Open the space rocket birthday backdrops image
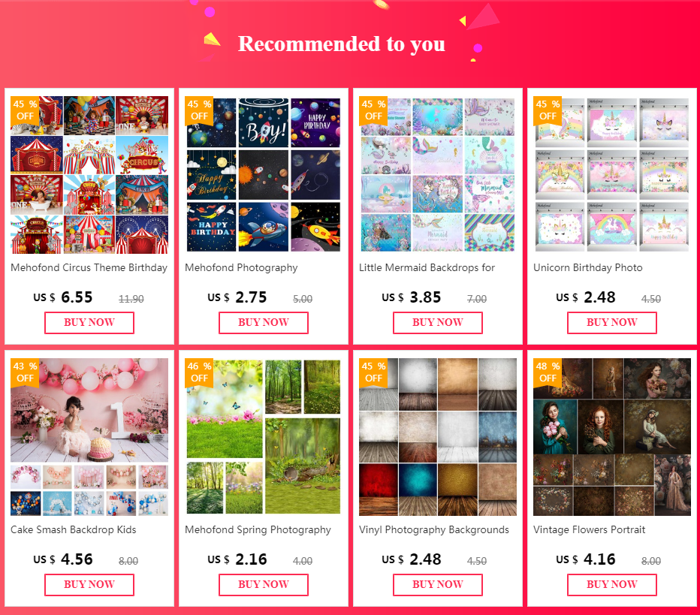Viewport: 700px width, 615px height. pos(264,175)
